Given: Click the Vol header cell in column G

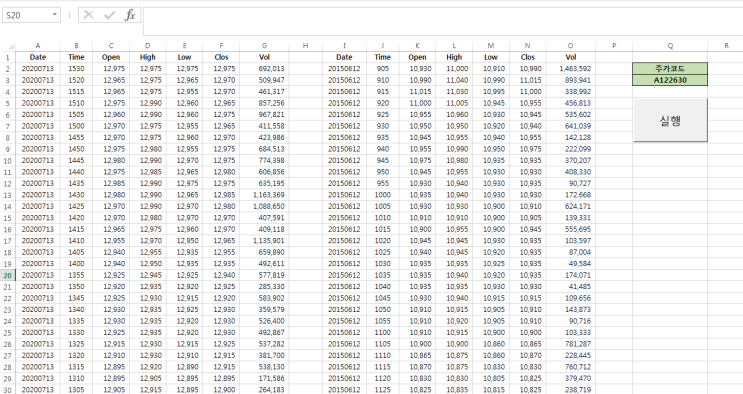Looking at the screenshot, I should (x=264, y=57).
